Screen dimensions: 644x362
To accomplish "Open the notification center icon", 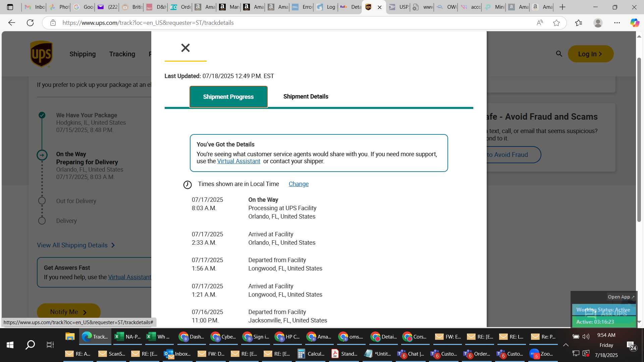I will [632, 346].
